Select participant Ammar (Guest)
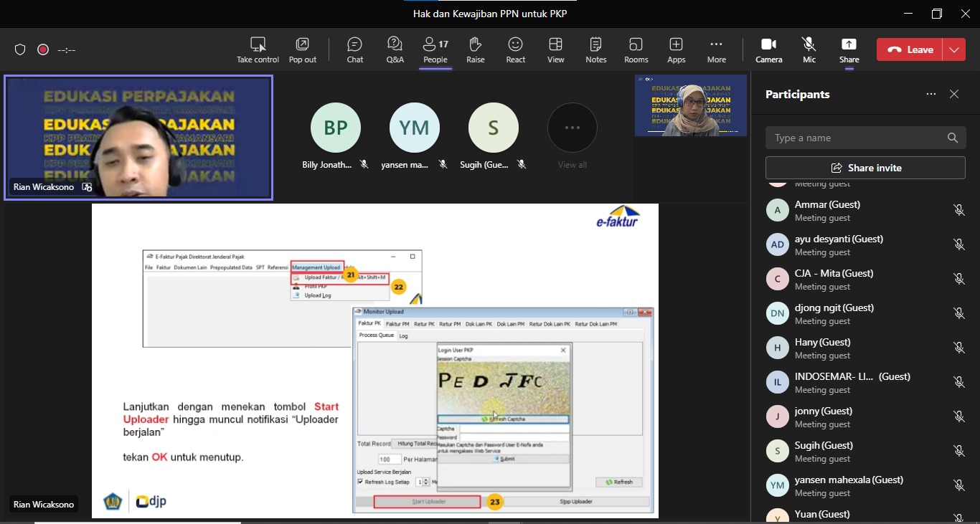980x524 pixels. pos(865,210)
